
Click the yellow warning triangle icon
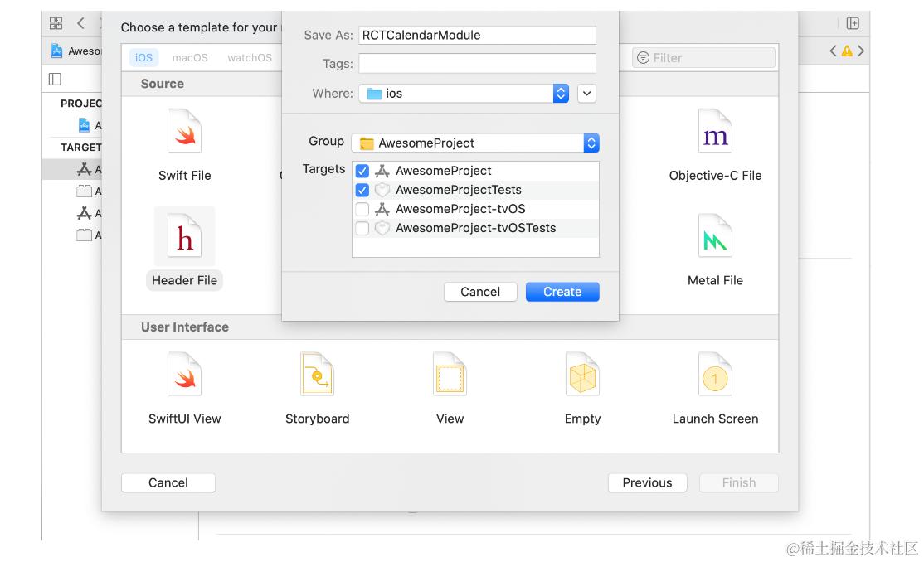point(847,51)
